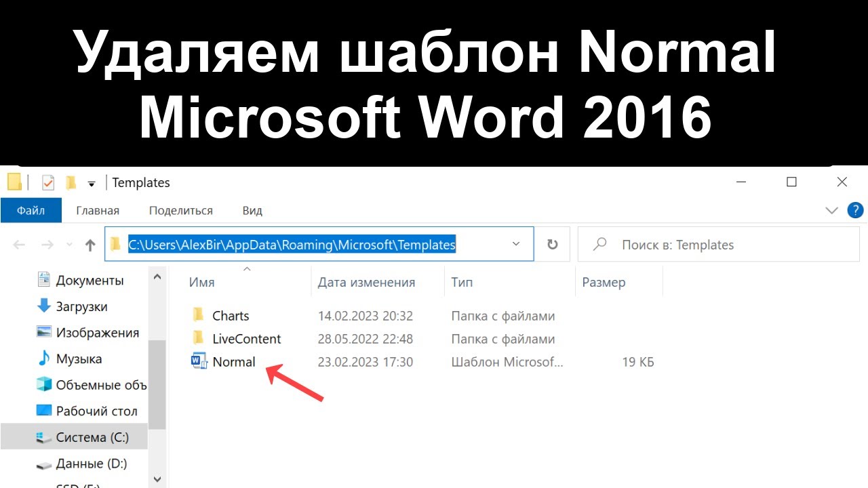Image resolution: width=868 pixels, height=488 pixels.
Task: Open the recent locations dropdown arrow
Action: click(69, 245)
